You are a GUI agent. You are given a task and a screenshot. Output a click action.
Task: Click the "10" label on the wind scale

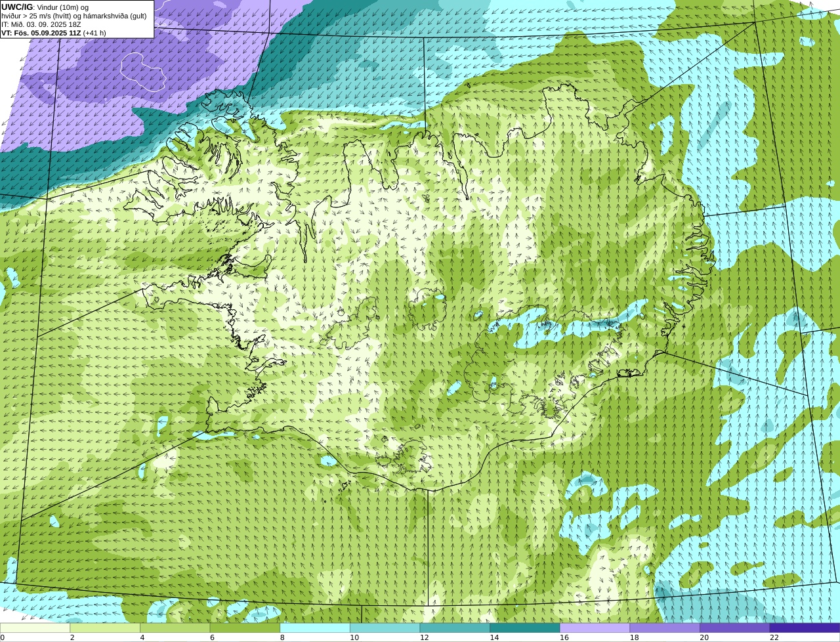click(x=354, y=637)
